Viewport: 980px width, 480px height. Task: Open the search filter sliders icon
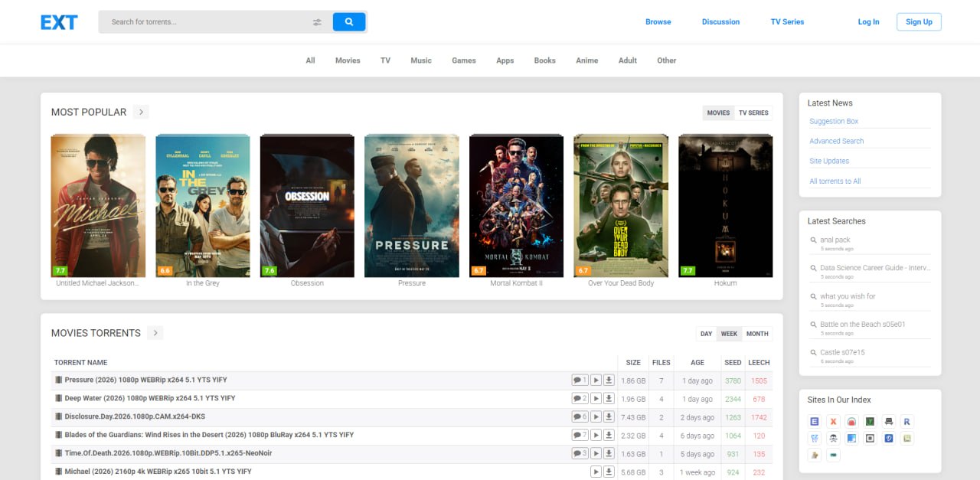point(317,22)
